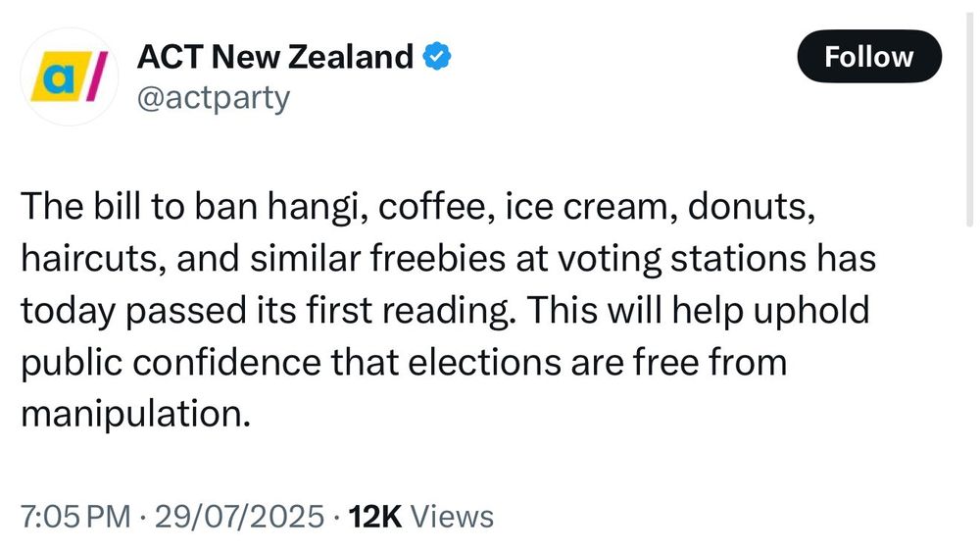Click the Views label

(x=452, y=517)
